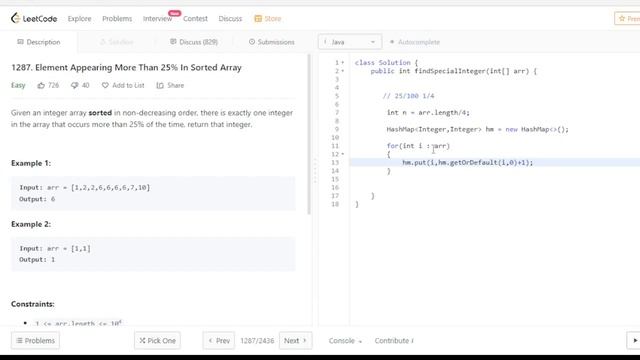Switch to the Description tab
Screen dimensions: 640x360
click(39, 42)
